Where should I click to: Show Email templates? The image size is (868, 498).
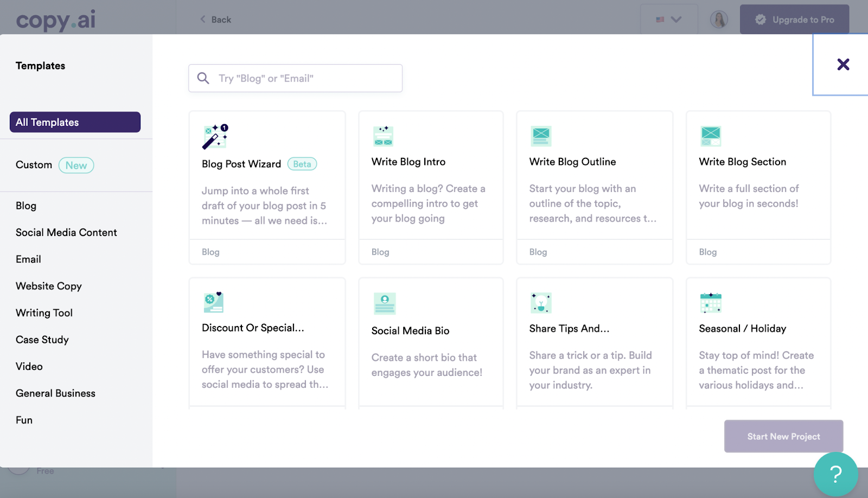tap(28, 259)
